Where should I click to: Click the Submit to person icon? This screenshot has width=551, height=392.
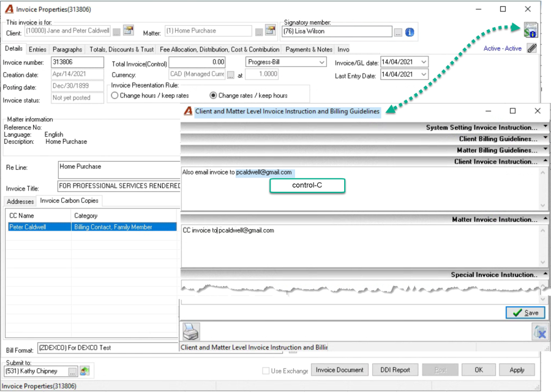84,371
